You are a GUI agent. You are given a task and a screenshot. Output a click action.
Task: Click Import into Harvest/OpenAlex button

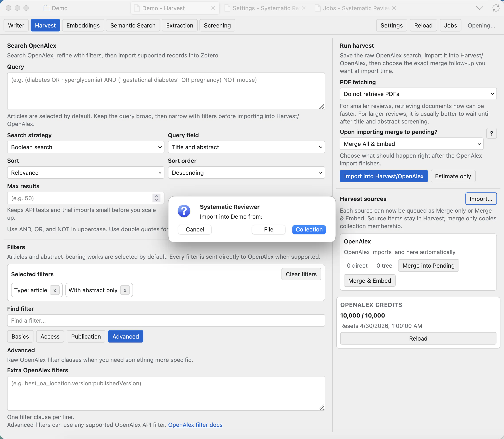[x=384, y=176]
